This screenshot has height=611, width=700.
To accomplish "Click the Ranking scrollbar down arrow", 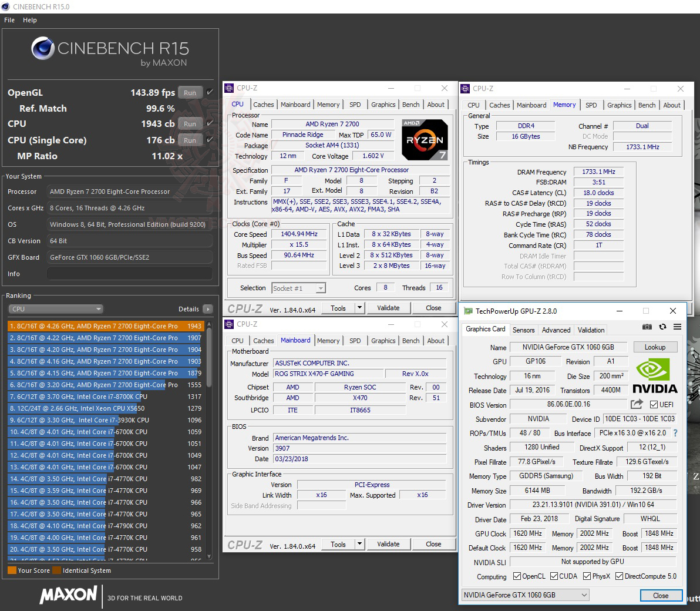I will pyautogui.click(x=209, y=556).
